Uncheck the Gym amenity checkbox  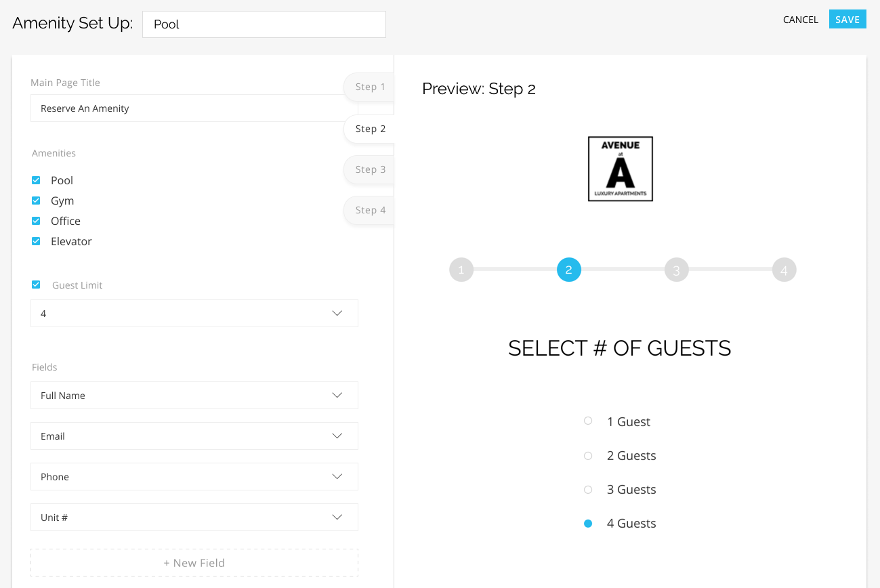(37, 201)
